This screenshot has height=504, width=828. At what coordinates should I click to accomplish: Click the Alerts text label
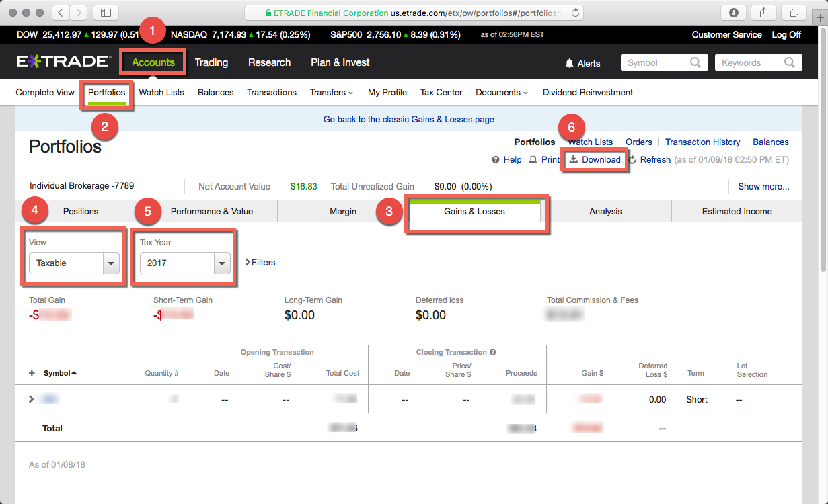coord(589,63)
